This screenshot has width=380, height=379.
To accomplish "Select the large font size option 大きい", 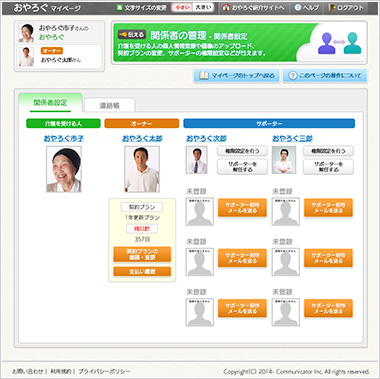I will click(x=203, y=8).
